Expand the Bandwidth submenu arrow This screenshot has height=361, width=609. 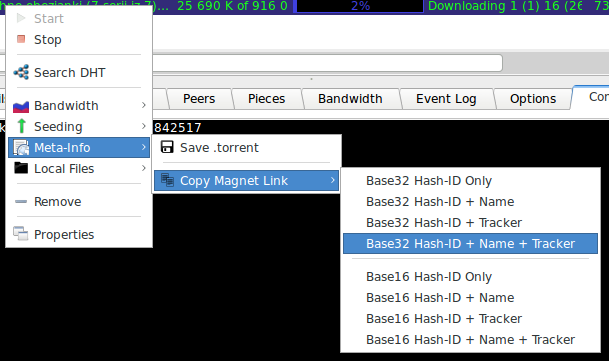tap(144, 105)
